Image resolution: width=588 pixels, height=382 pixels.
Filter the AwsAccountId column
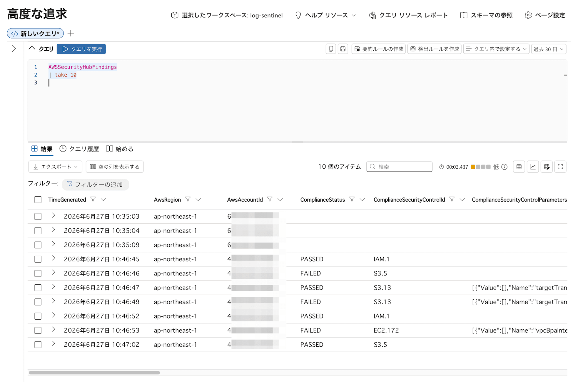coord(270,199)
